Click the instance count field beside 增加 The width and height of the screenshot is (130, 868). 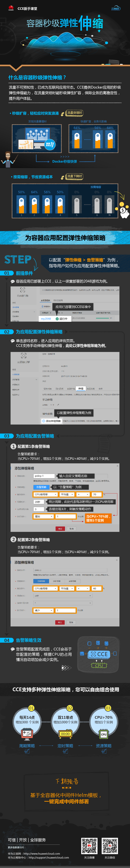coord(66,516)
